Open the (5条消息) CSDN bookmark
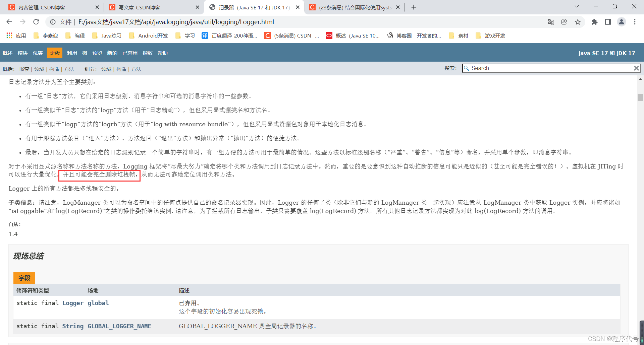644x345 pixels. [x=292, y=36]
